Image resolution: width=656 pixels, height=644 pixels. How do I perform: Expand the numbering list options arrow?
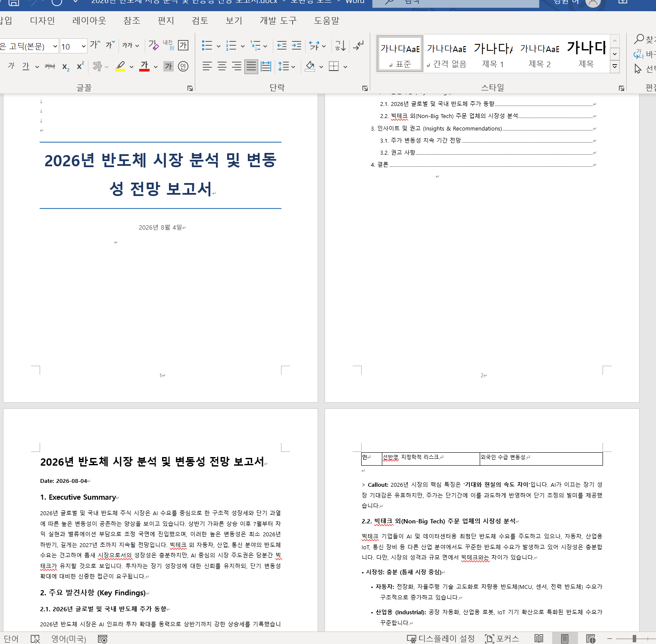pyautogui.click(x=243, y=46)
